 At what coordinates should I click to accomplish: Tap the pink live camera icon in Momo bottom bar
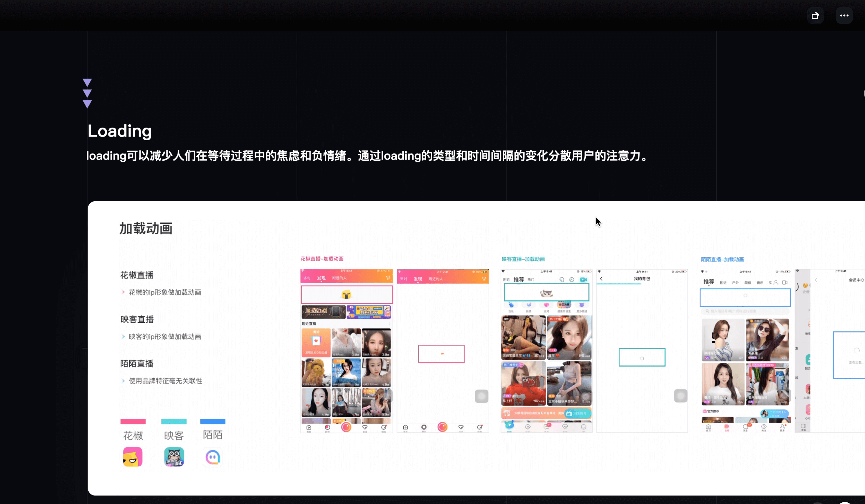(727, 427)
